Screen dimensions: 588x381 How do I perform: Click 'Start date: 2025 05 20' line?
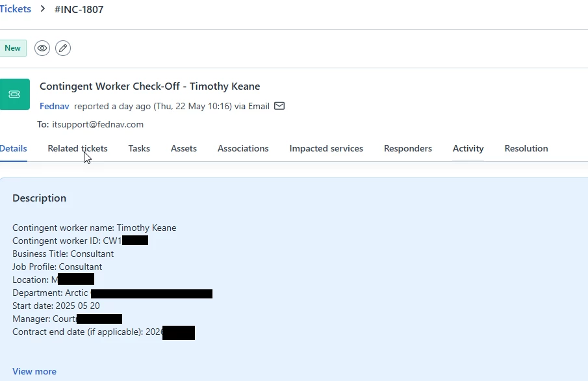pyautogui.click(x=57, y=306)
